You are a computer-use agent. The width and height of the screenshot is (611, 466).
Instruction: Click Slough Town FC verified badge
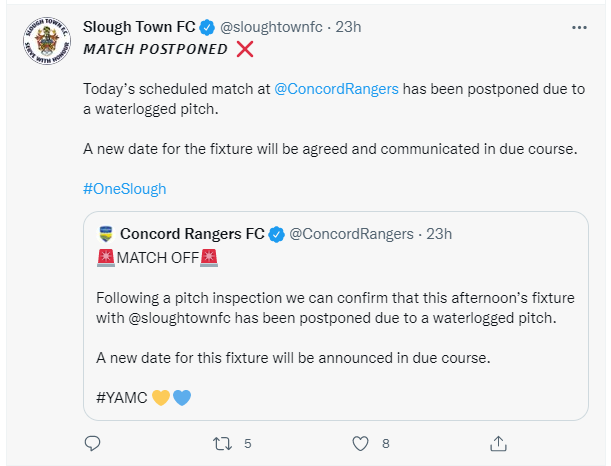click(207, 27)
